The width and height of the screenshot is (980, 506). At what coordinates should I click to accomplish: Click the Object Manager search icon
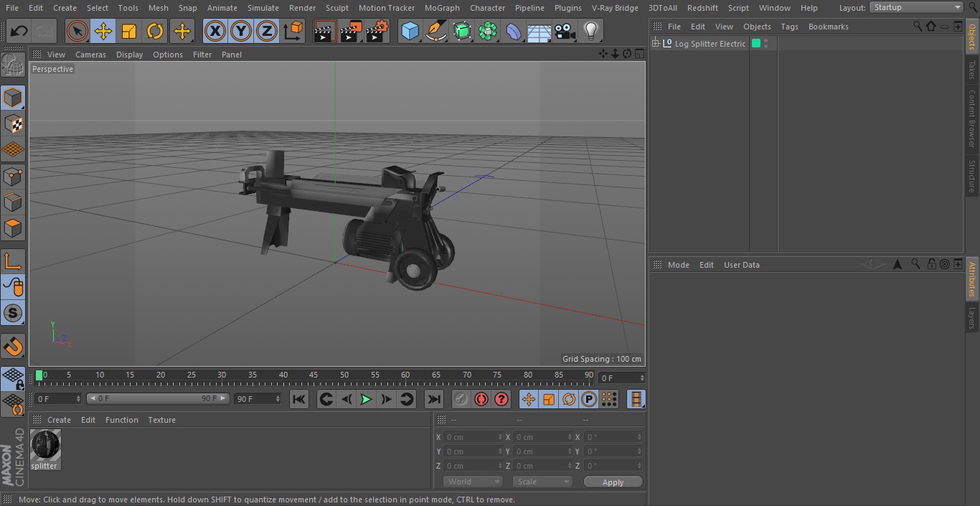pos(918,27)
